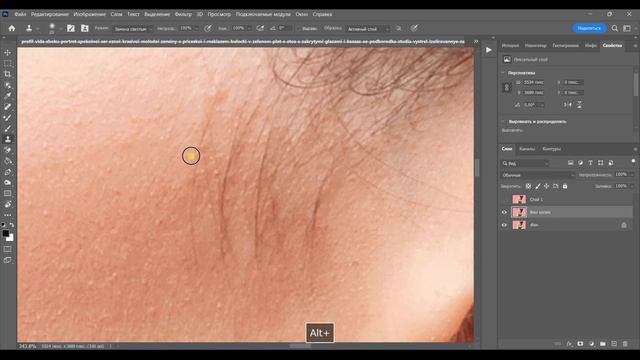
Task: Add layer style fx button
Action: pyautogui.click(x=569, y=344)
